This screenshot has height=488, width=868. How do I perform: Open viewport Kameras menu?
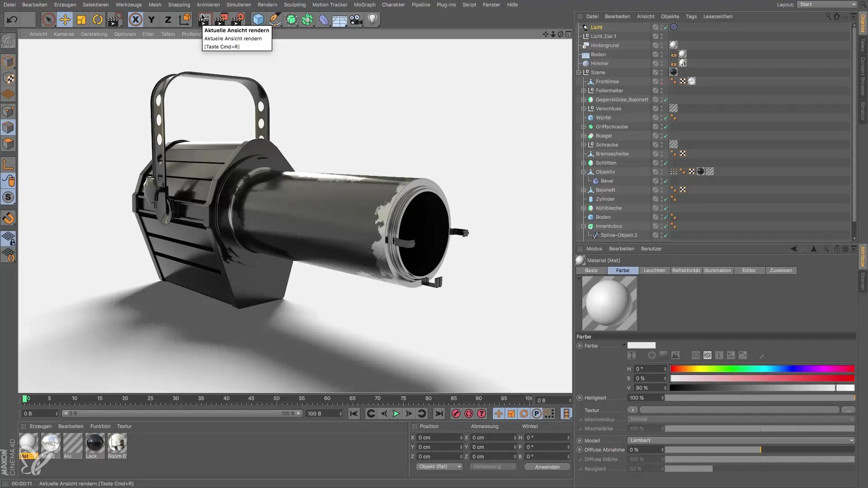point(64,34)
